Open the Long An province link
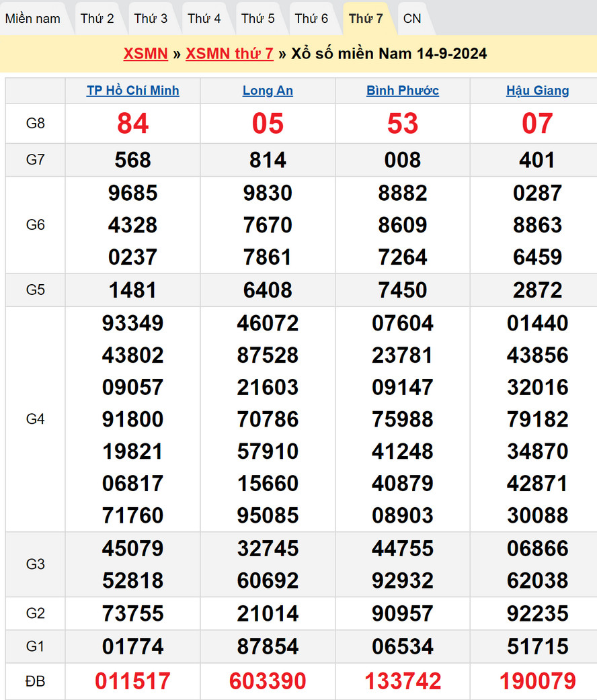Screen dimensions: 597x700 tap(268, 91)
